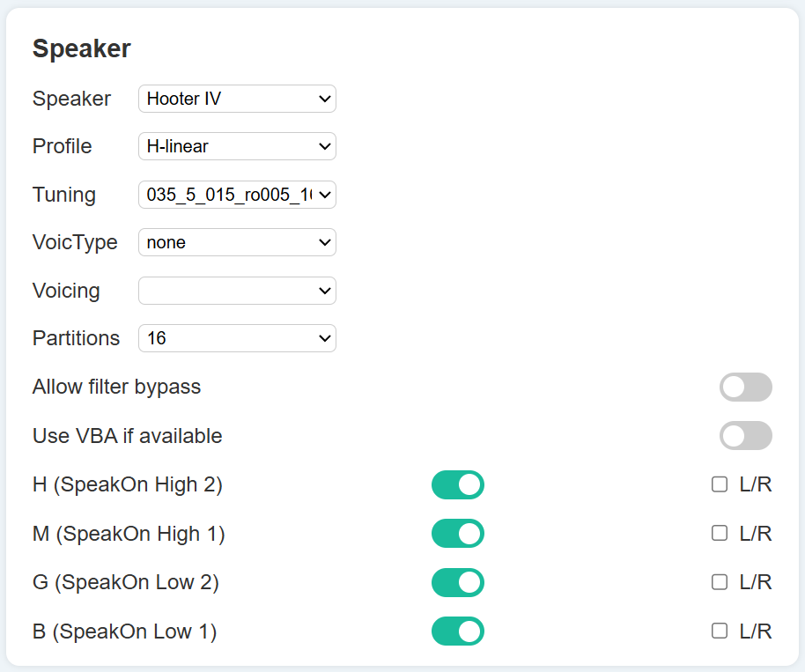
Task: Open the empty Voicing dropdown
Action: pos(236,291)
